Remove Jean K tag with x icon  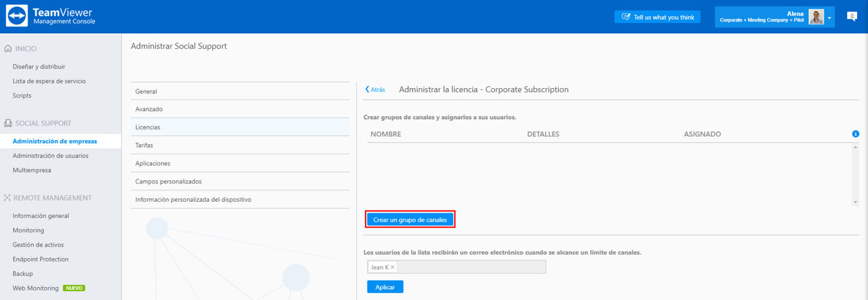click(393, 267)
